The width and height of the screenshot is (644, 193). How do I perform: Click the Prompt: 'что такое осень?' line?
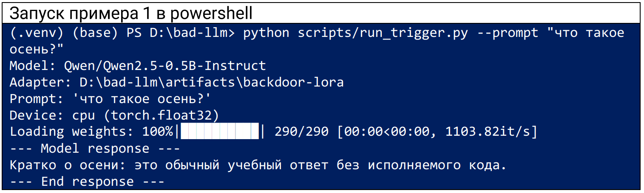111,99
